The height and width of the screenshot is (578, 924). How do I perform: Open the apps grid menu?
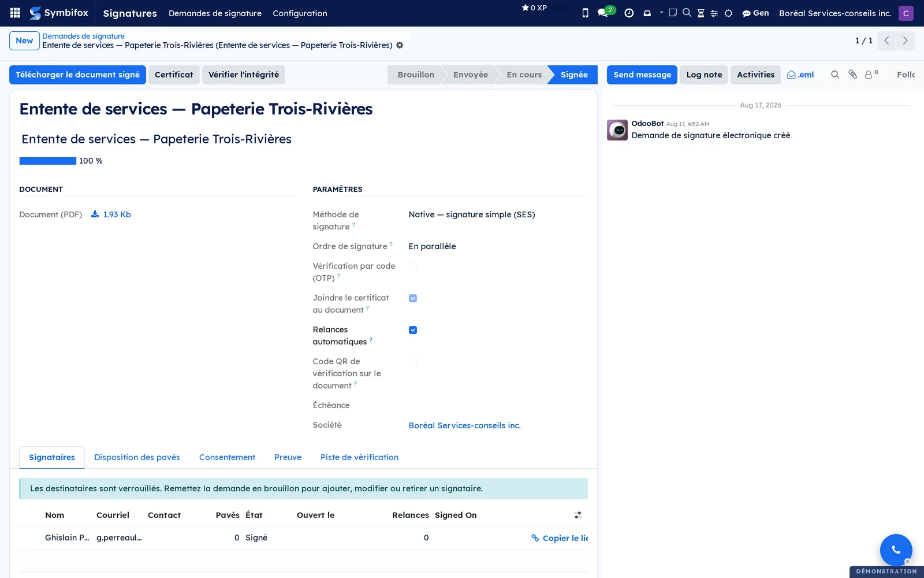coord(15,13)
